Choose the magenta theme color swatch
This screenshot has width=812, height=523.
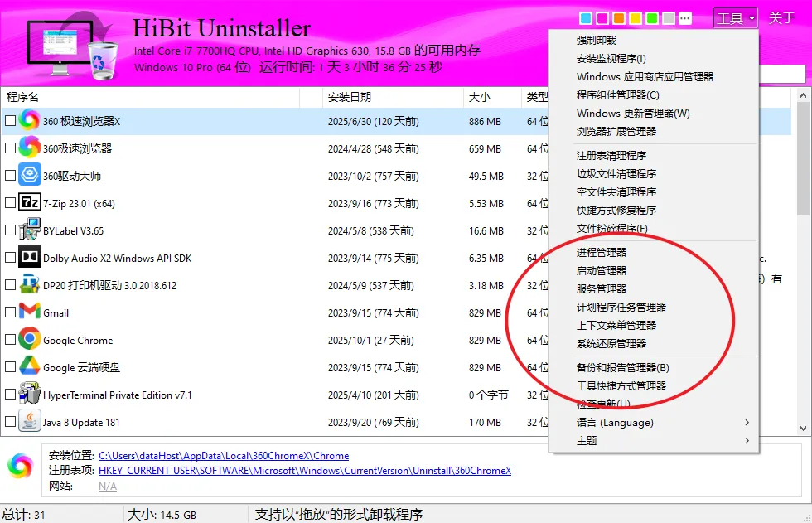[x=602, y=18]
